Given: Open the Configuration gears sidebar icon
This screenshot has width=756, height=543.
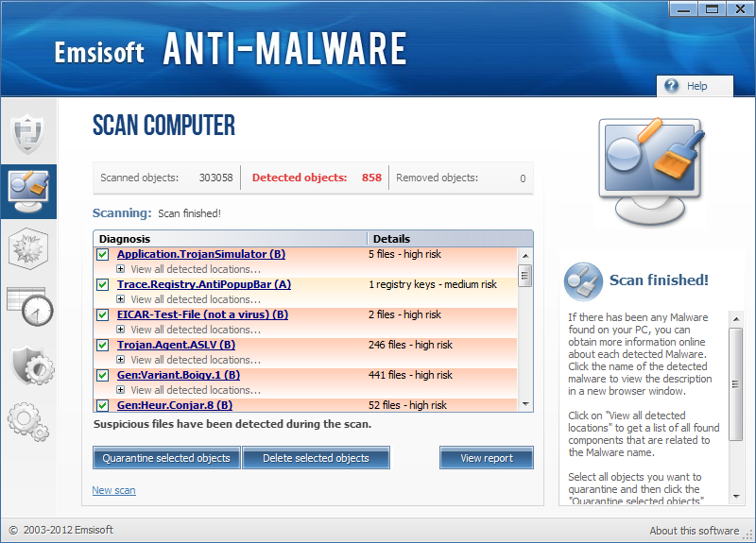Looking at the screenshot, I should coord(28,422).
